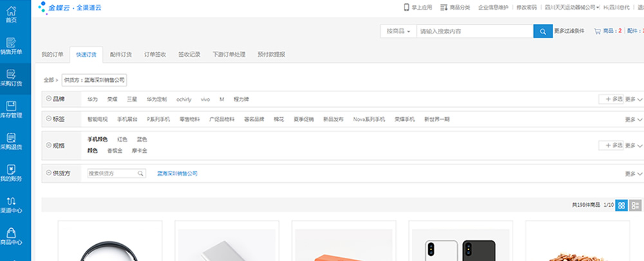Click the blue search magnifier button

(543, 31)
